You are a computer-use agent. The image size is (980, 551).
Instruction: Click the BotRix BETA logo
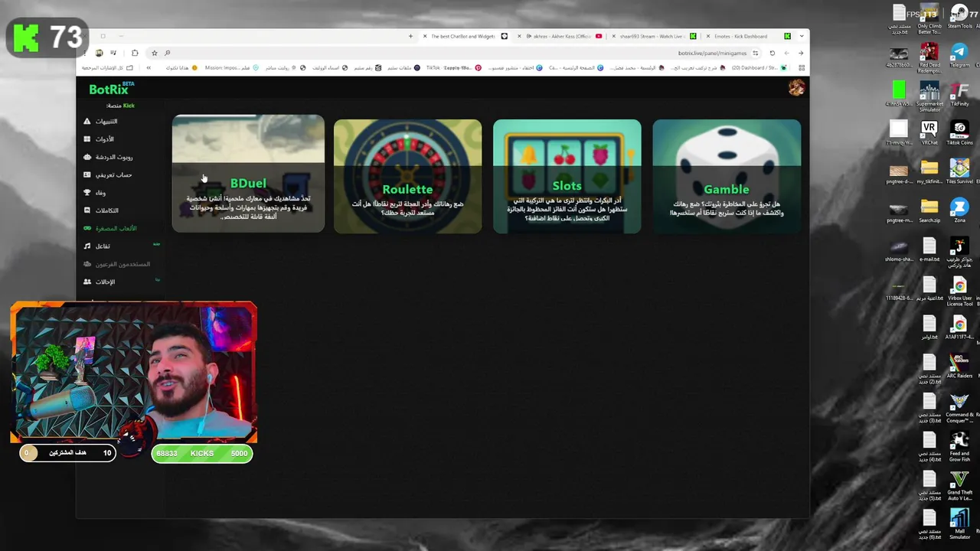click(111, 89)
